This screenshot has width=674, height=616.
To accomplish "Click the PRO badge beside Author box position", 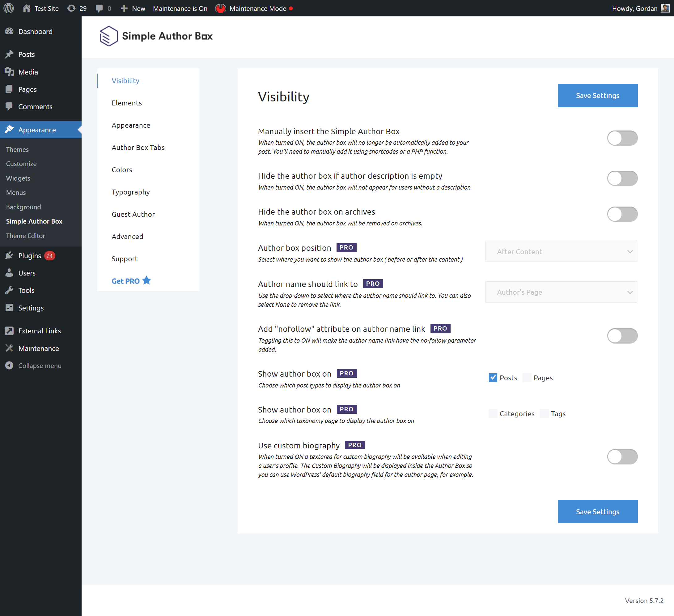I will click(x=346, y=247).
